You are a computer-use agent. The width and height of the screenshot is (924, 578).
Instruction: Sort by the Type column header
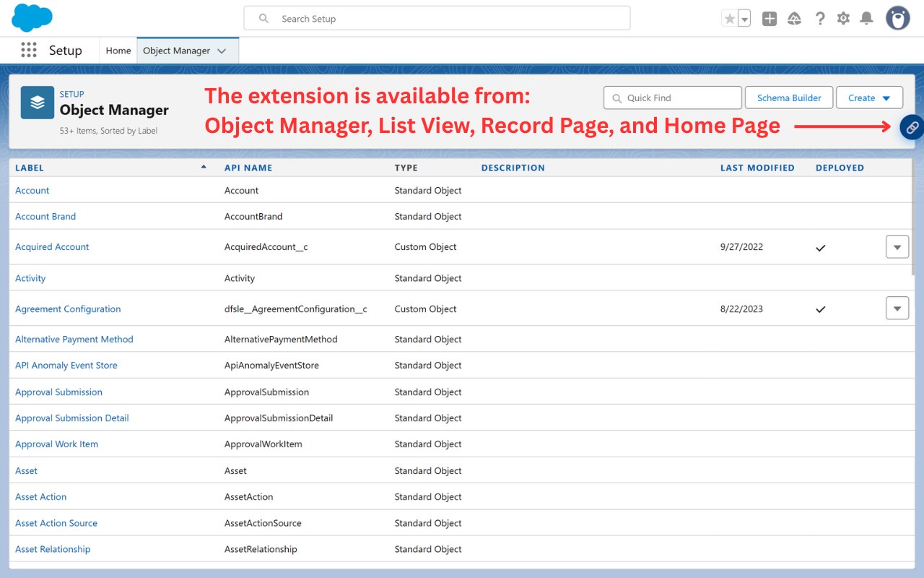pyautogui.click(x=406, y=168)
